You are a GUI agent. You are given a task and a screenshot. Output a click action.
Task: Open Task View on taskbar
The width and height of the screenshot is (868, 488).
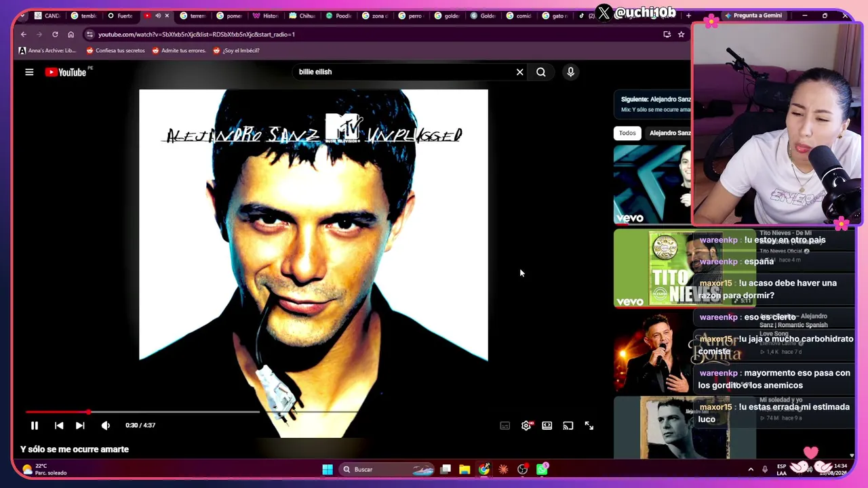point(446,469)
